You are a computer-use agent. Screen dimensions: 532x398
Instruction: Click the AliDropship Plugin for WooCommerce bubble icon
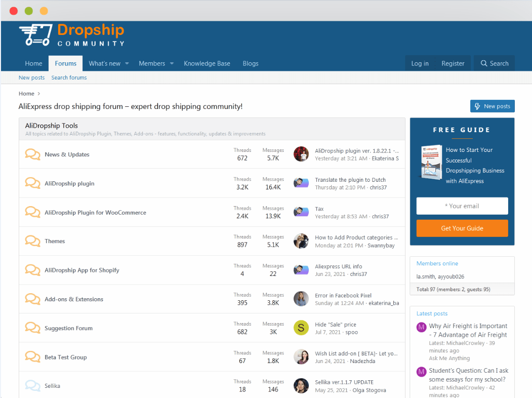pos(32,212)
